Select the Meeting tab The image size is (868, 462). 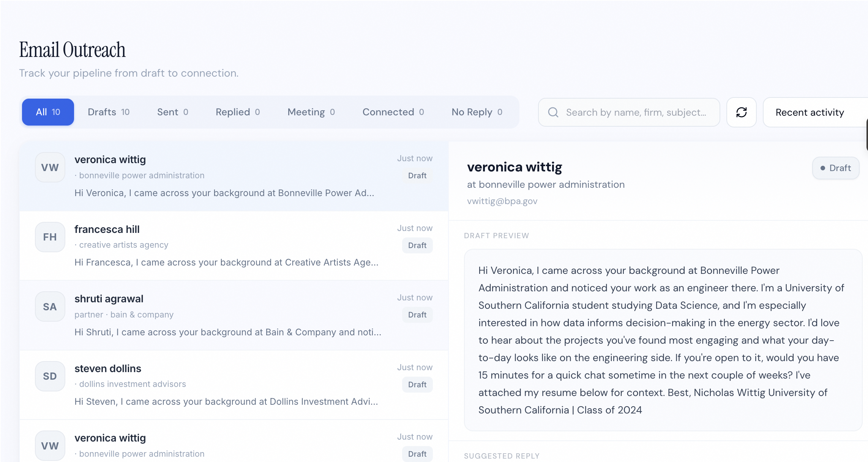point(310,112)
